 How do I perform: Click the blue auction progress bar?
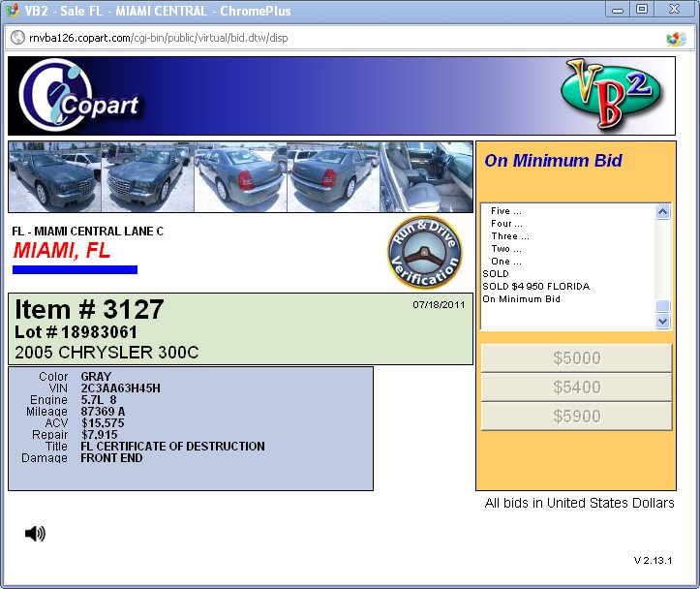[x=75, y=269]
